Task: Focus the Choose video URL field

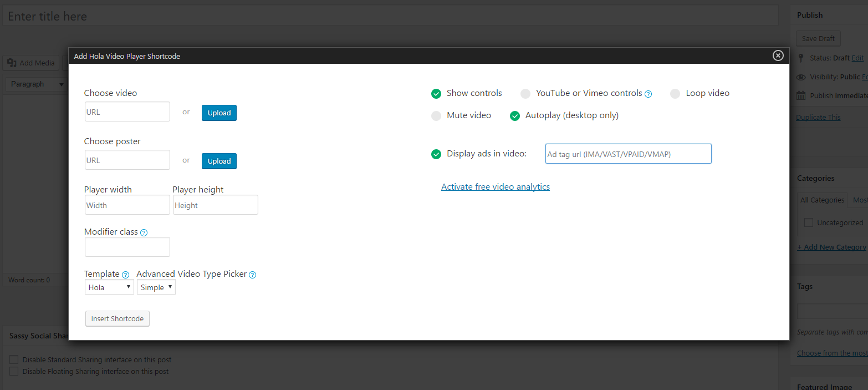Action: (127, 112)
